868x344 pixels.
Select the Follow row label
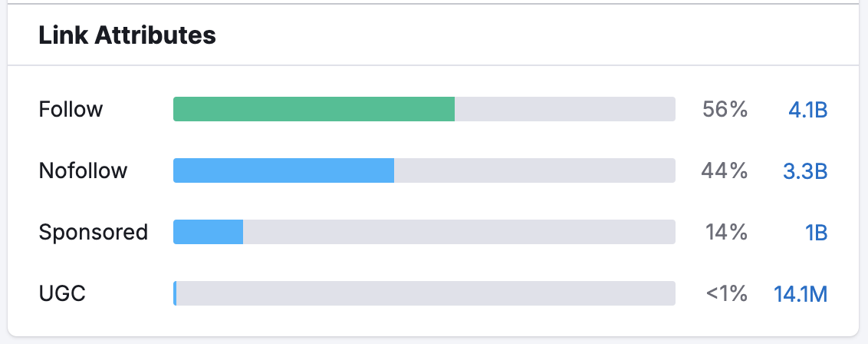71,110
